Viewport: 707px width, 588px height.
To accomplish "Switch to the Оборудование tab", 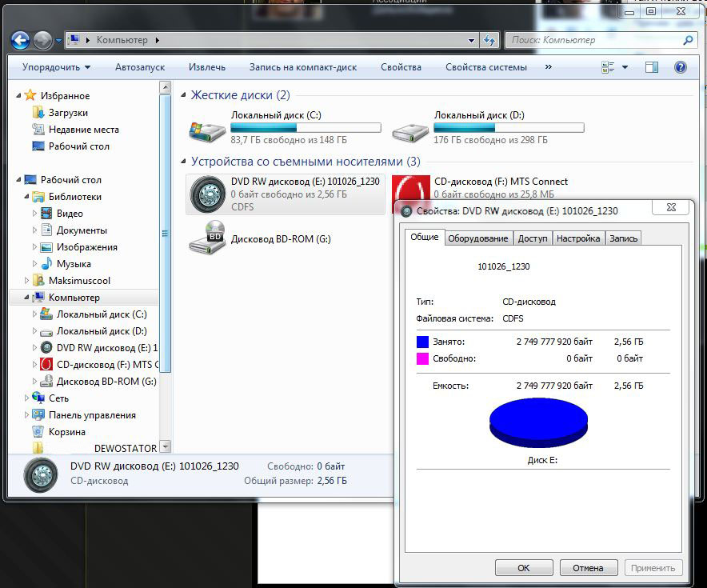I will pyautogui.click(x=478, y=238).
